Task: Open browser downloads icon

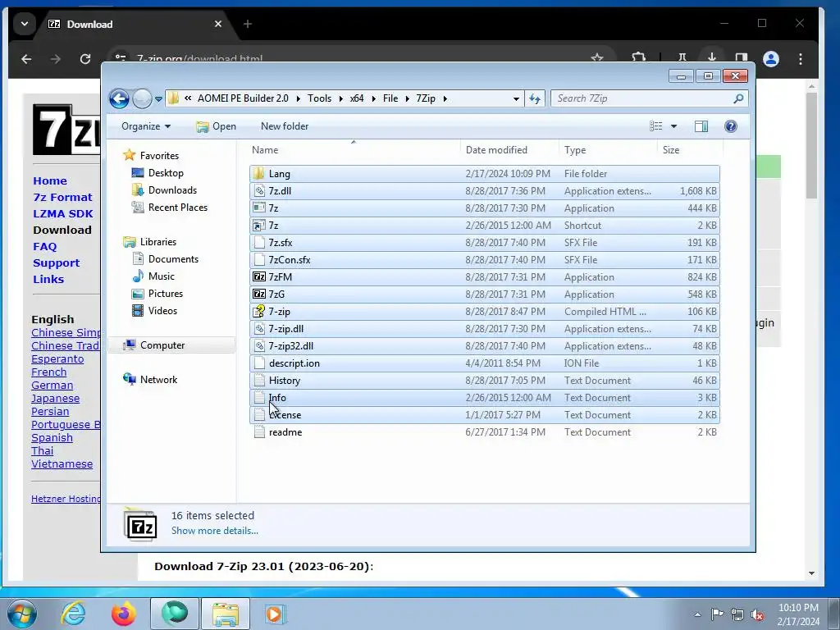Action: tap(712, 57)
